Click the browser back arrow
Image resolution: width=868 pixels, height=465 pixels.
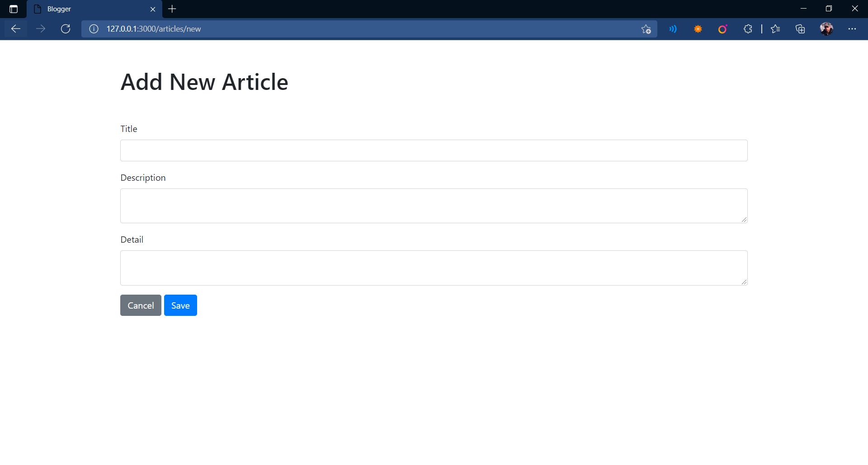tap(16, 29)
